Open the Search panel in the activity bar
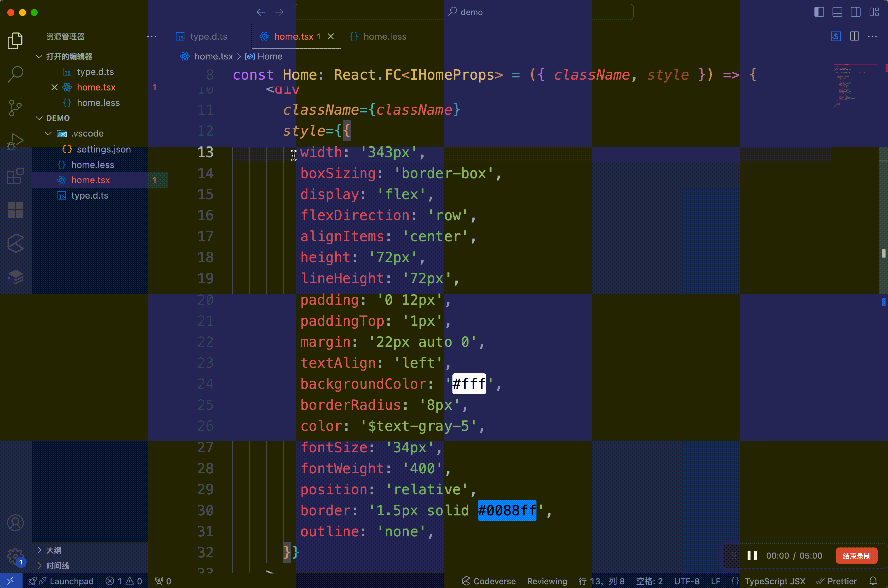The image size is (888, 588). [x=15, y=74]
